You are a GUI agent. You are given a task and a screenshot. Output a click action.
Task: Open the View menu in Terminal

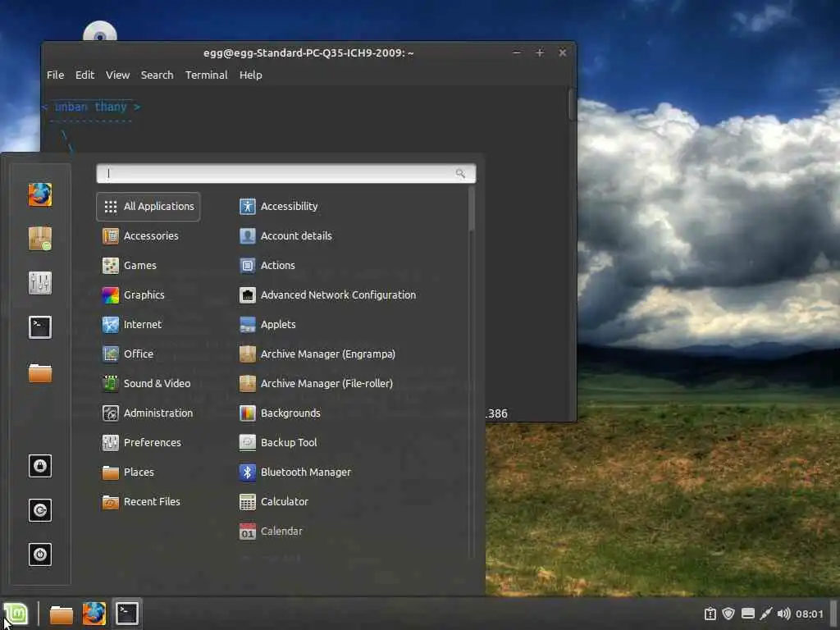[x=117, y=75]
